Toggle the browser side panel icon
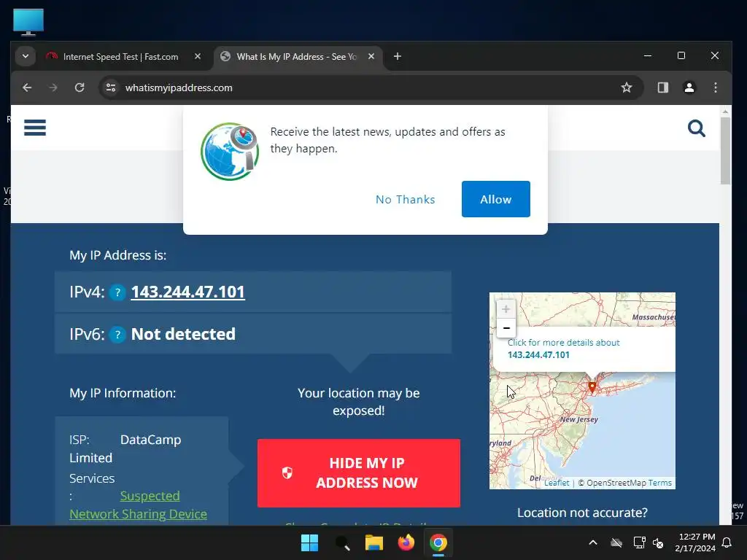The width and height of the screenshot is (747, 560). point(662,87)
